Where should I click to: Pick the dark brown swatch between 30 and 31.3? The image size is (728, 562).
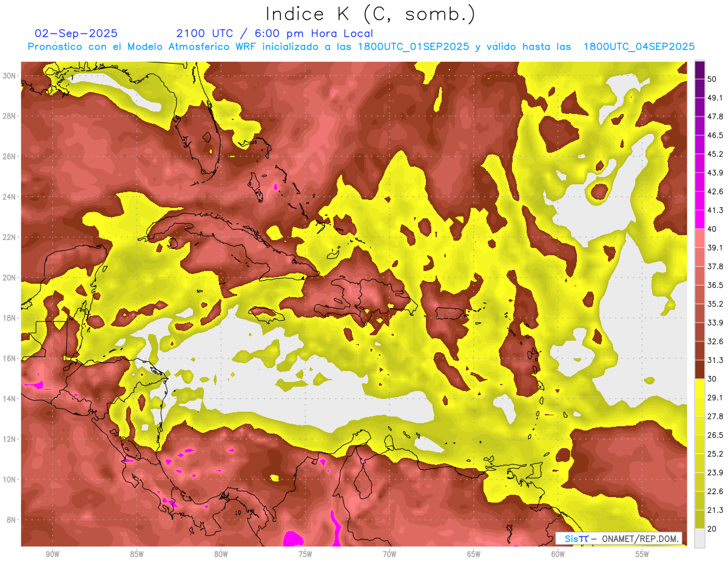(x=699, y=369)
